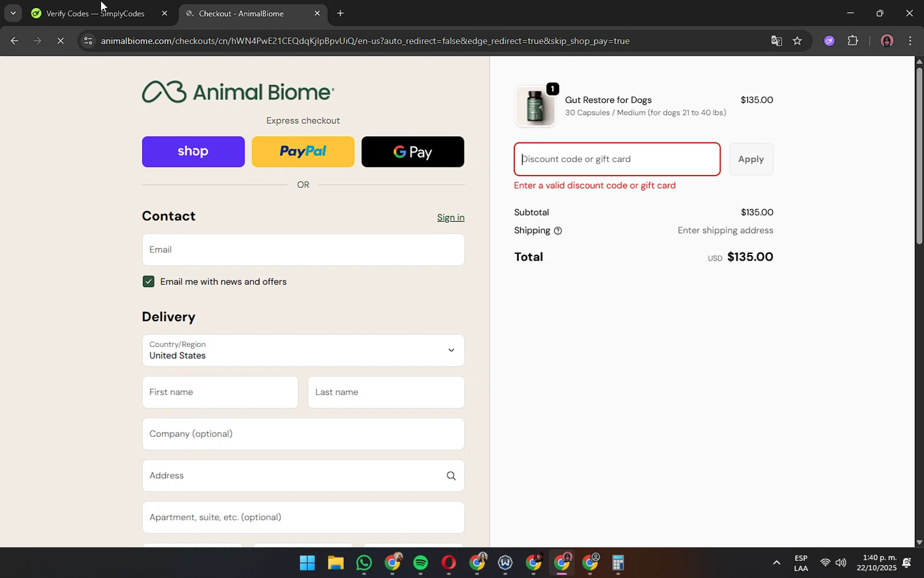Select Google Pay express checkout
The height and width of the screenshot is (578, 924).
(413, 152)
